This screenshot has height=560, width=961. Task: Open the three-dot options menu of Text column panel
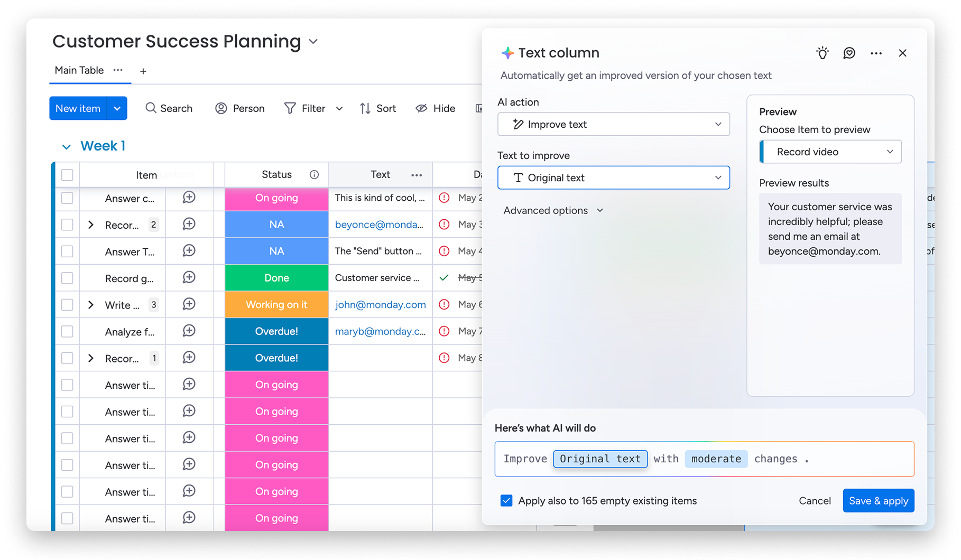(876, 53)
